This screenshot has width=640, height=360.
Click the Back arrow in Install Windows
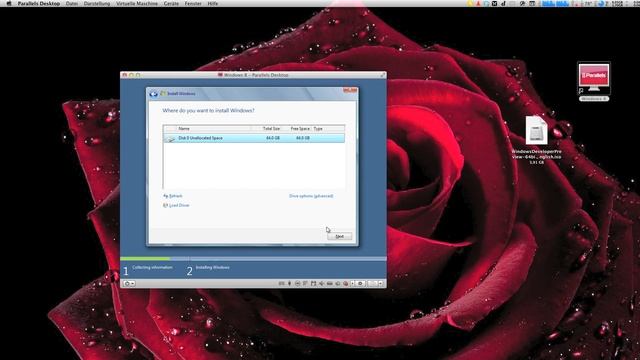tap(153, 94)
